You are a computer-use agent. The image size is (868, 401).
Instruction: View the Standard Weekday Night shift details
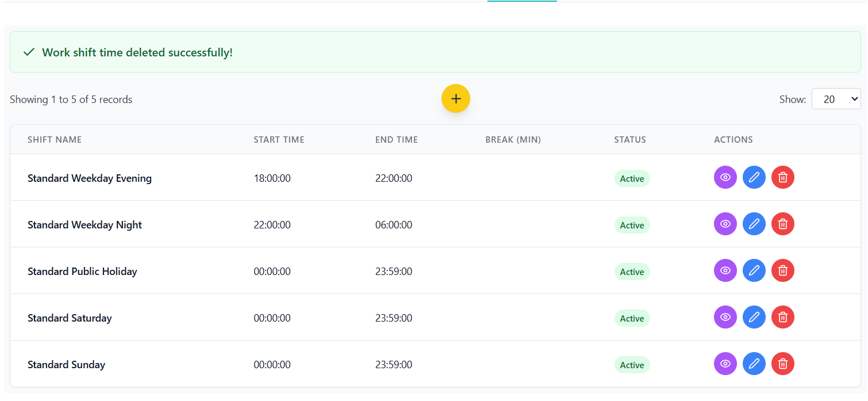725,224
